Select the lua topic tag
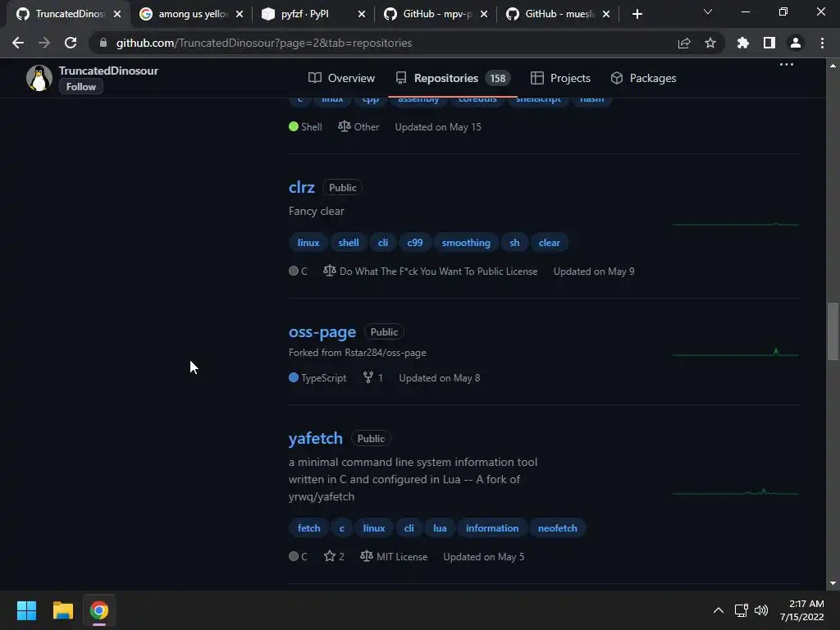Image resolution: width=840 pixels, height=630 pixels. [x=440, y=528]
